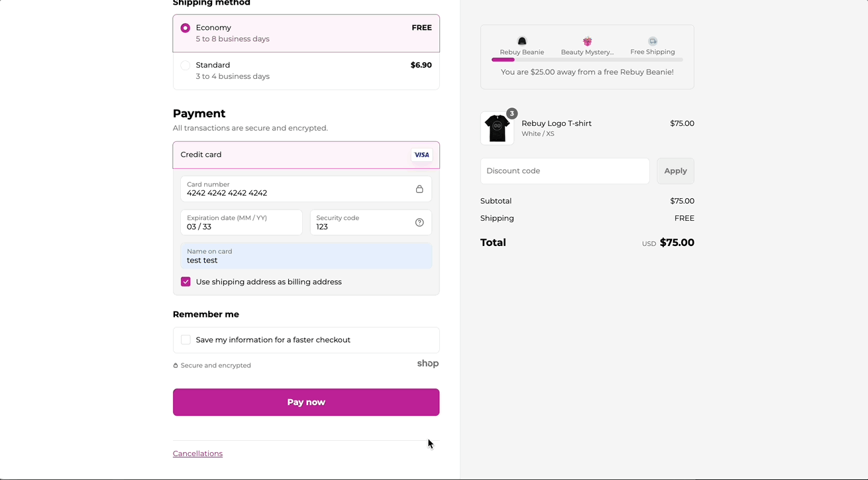
Task: Click the Beauty Mystery box icon
Action: tap(587, 41)
